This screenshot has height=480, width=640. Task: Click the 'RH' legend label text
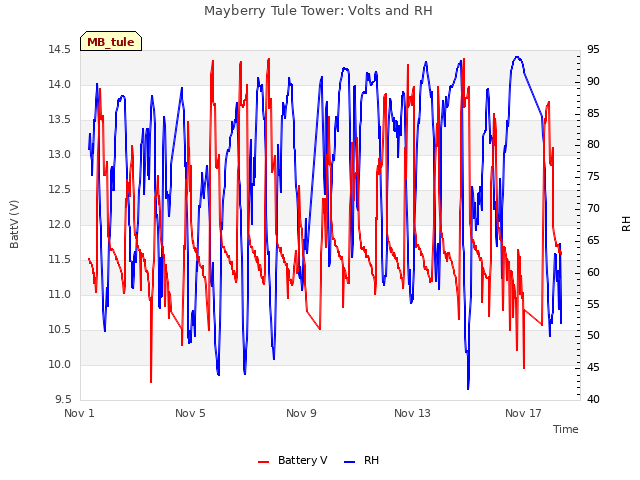click(x=371, y=460)
